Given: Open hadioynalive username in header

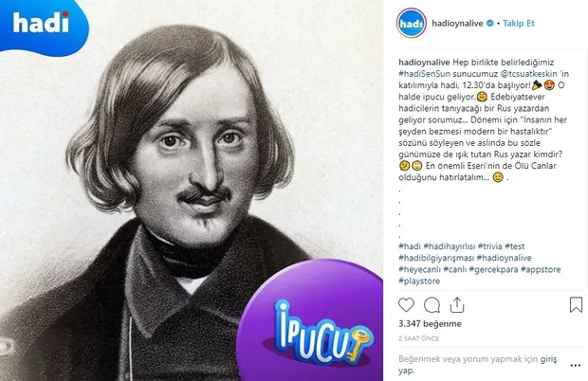Looking at the screenshot, I should pos(457,24).
